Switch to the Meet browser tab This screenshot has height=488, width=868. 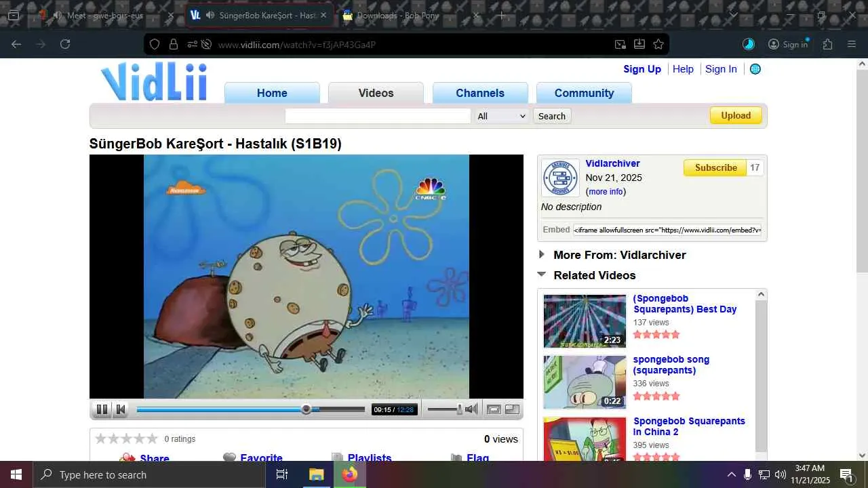click(x=106, y=15)
